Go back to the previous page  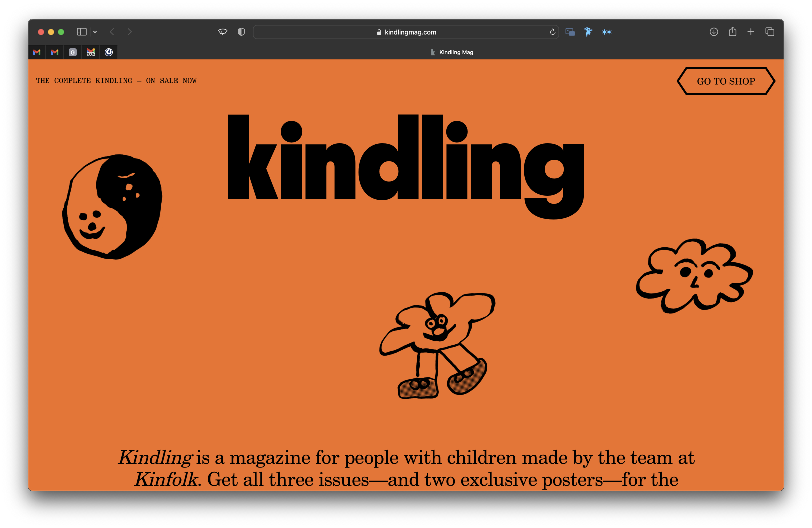pyautogui.click(x=112, y=32)
